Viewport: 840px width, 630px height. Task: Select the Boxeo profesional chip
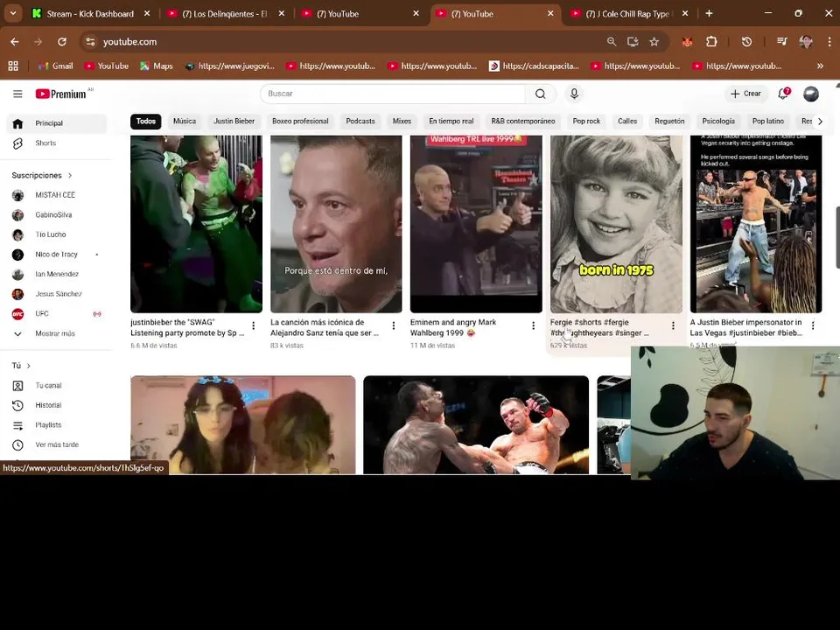300,121
